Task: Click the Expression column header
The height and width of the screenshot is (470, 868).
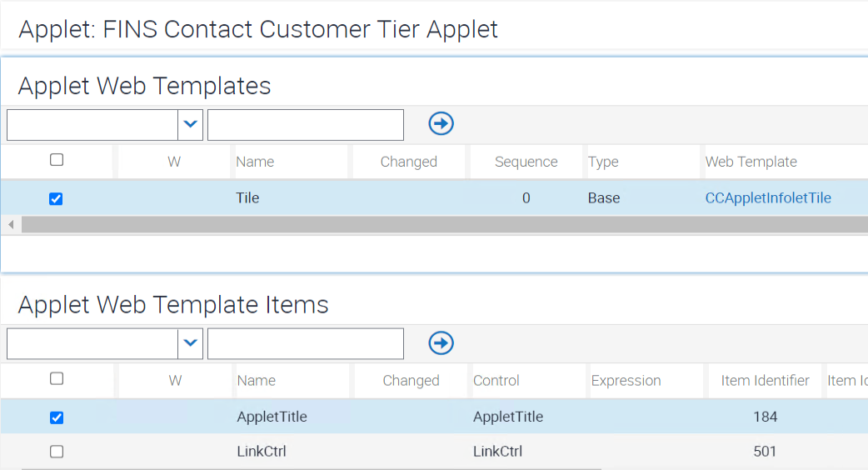Action: click(626, 380)
